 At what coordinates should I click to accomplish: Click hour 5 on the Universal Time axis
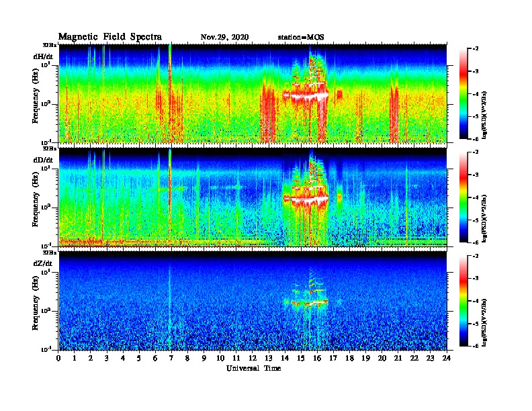pos(139,359)
